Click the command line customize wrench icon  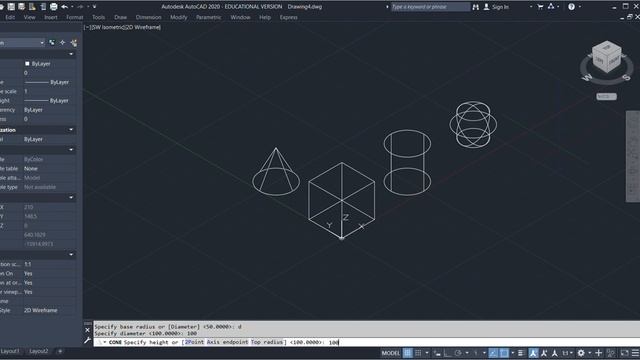click(x=87, y=340)
